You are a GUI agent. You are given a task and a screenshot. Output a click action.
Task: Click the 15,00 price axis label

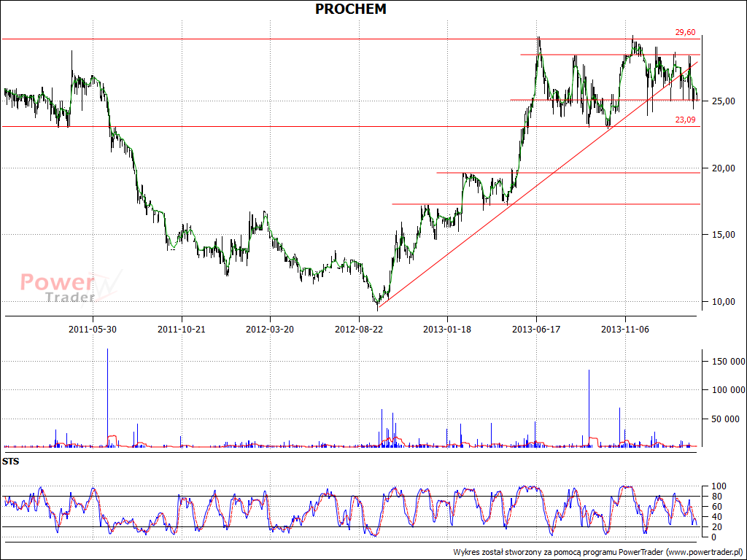pyautogui.click(x=724, y=235)
